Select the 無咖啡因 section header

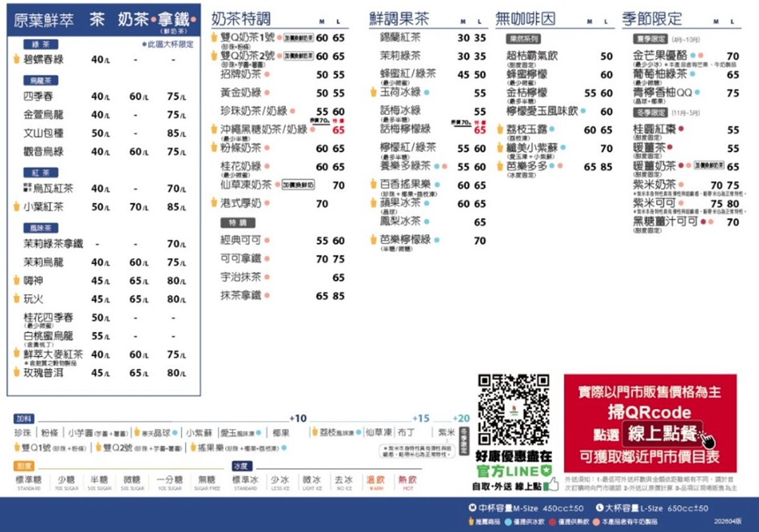tap(526, 18)
